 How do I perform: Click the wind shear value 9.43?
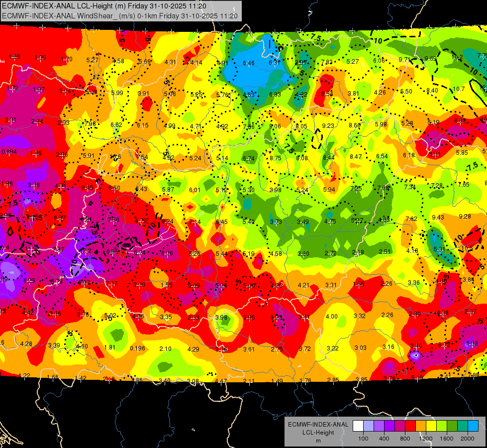click(x=438, y=218)
